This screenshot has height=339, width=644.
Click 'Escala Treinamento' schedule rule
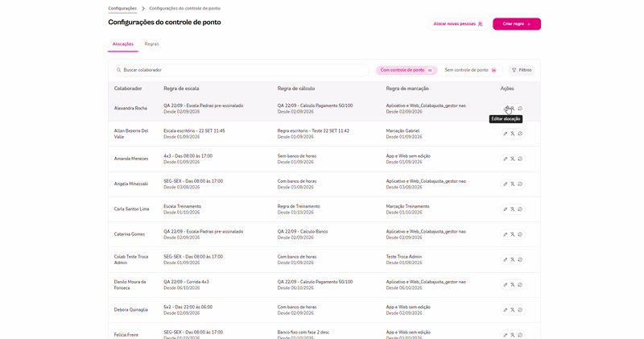click(183, 206)
